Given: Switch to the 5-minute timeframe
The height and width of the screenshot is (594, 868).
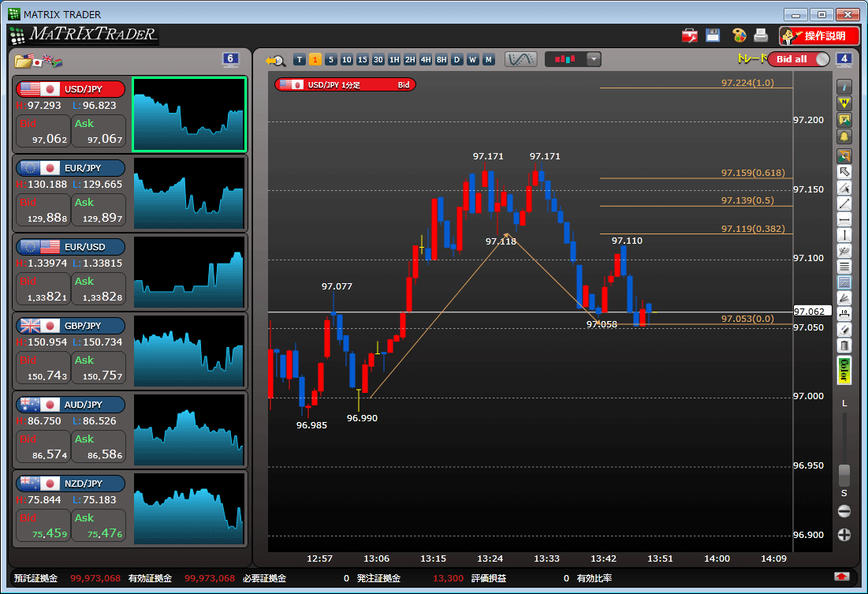Looking at the screenshot, I should click(331, 60).
